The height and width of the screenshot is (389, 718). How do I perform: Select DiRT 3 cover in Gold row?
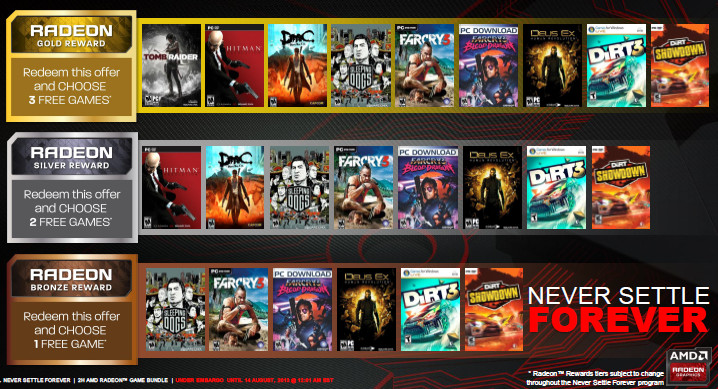pos(616,65)
